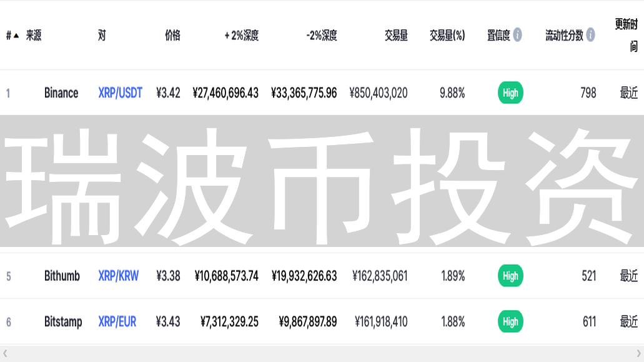Sort by the # column arrow
Viewport: 644px width, 362px height.
point(16,36)
